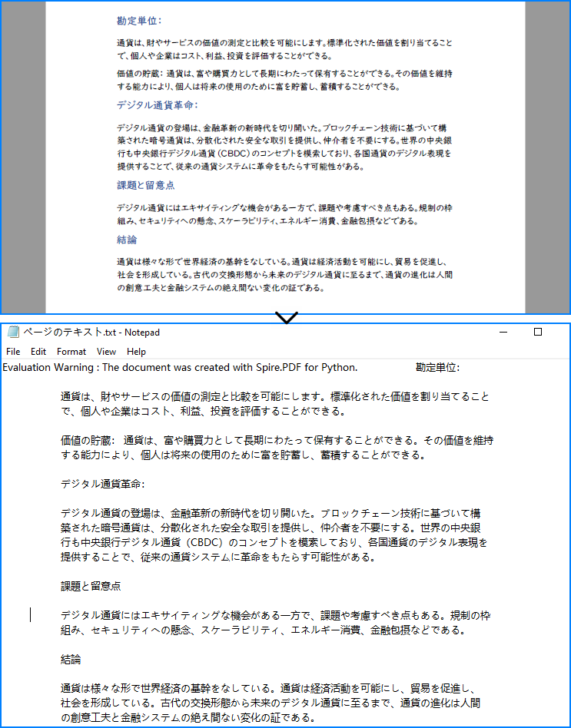Open the Help menu in Notepad
The width and height of the screenshot is (571, 728).
pos(136,352)
